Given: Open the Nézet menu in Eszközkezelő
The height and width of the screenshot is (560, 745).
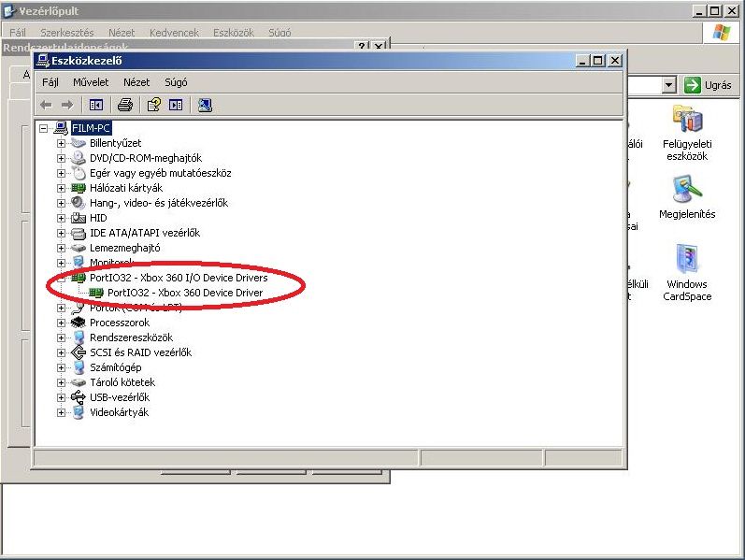Looking at the screenshot, I should pyautogui.click(x=136, y=82).
